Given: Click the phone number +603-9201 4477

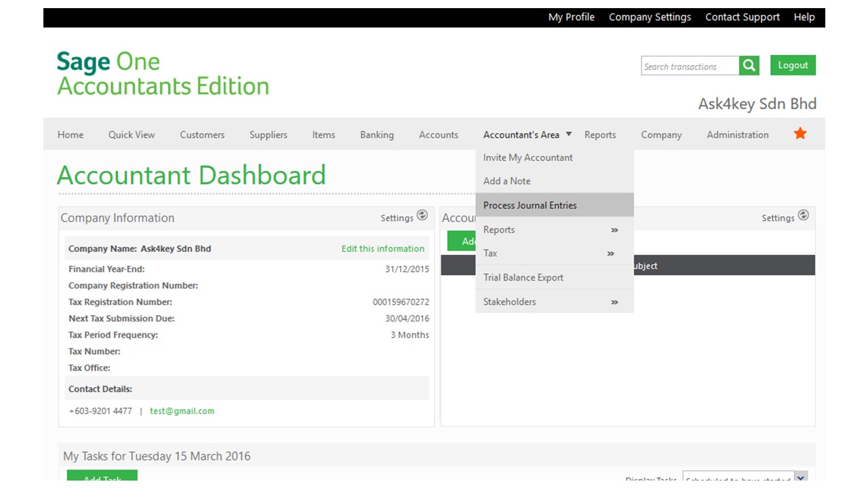Looking at the screenshot, I should 100,411.
